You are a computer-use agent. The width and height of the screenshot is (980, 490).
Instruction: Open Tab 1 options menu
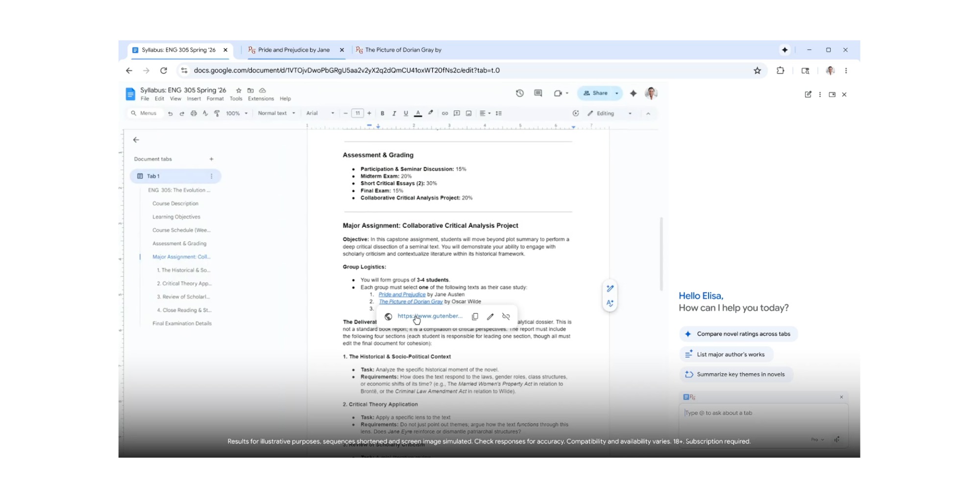pyautogui.click(x=212, y=176)
